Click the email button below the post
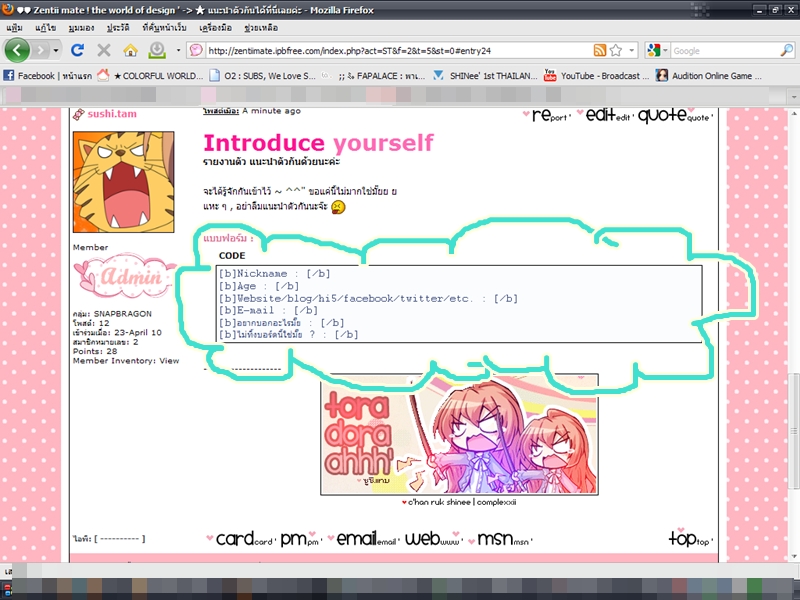This screenshot has width=800, height=600. [363, 539]
